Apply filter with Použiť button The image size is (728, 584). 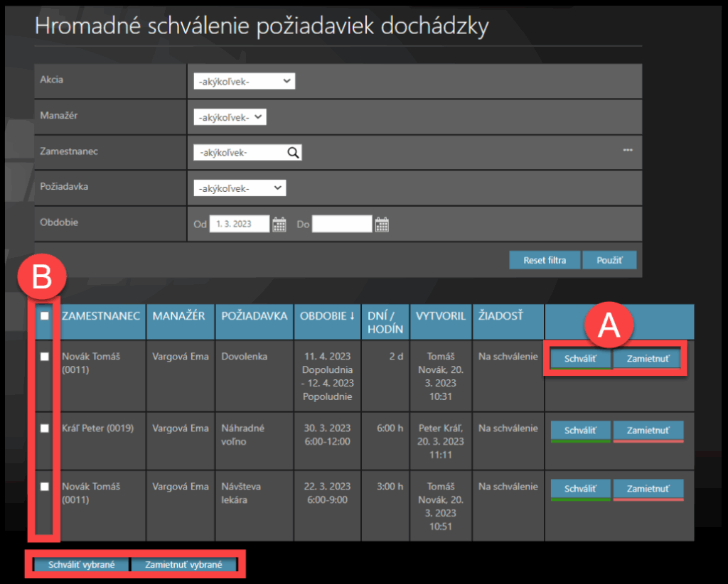click(x=609, y=260)
